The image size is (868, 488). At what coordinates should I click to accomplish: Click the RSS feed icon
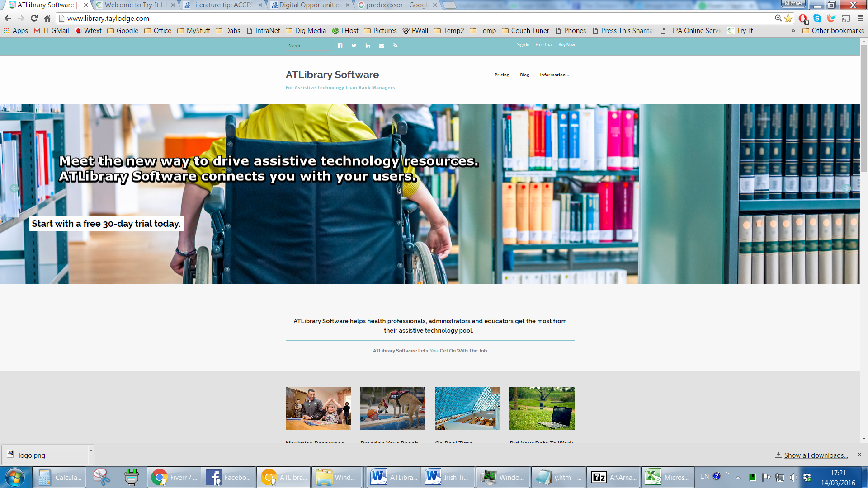click(395, 46)
